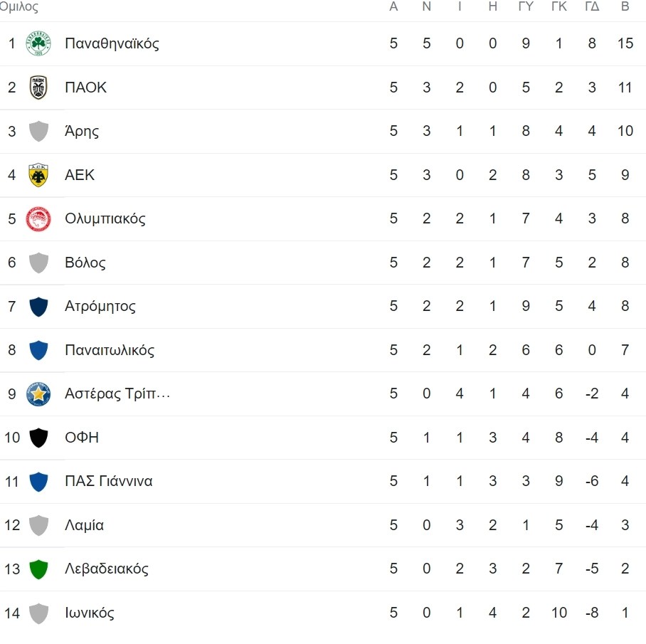Image resolution: width=646 pixels, height=644 pixels.
Task: Click the ΓΥ goals-for column header
Action: [x=526, y=6]
